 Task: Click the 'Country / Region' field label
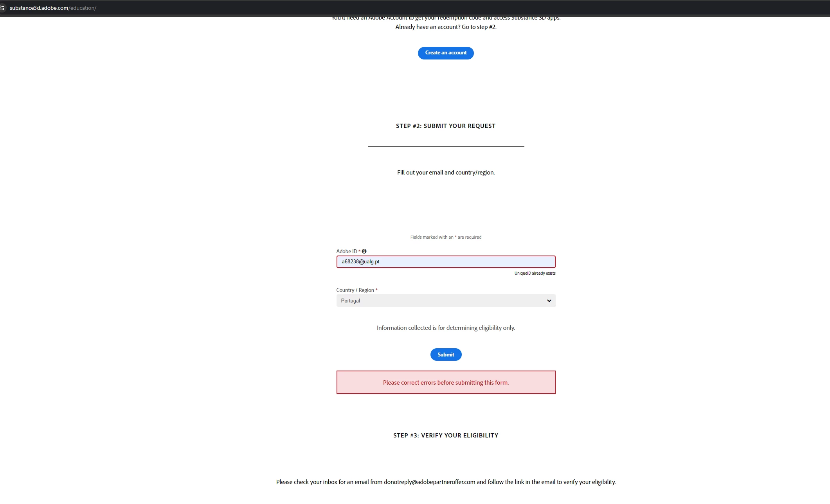point(355,290)
